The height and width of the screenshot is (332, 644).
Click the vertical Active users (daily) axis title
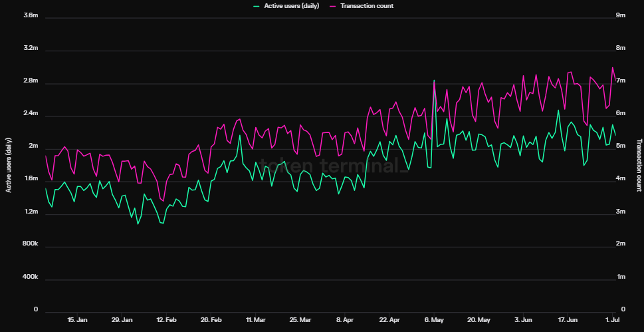coord(8,165)
